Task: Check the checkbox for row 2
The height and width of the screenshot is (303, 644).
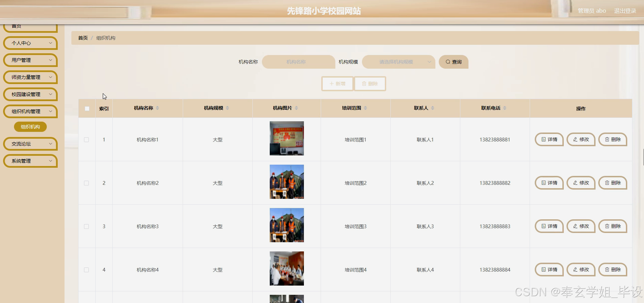Action: click(86, 183)
